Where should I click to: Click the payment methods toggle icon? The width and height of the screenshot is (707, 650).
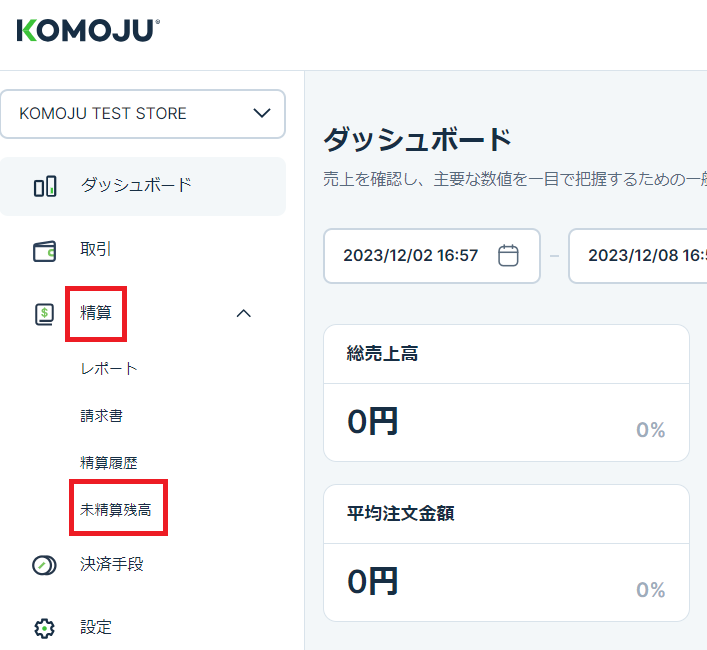tap(45, 565)
